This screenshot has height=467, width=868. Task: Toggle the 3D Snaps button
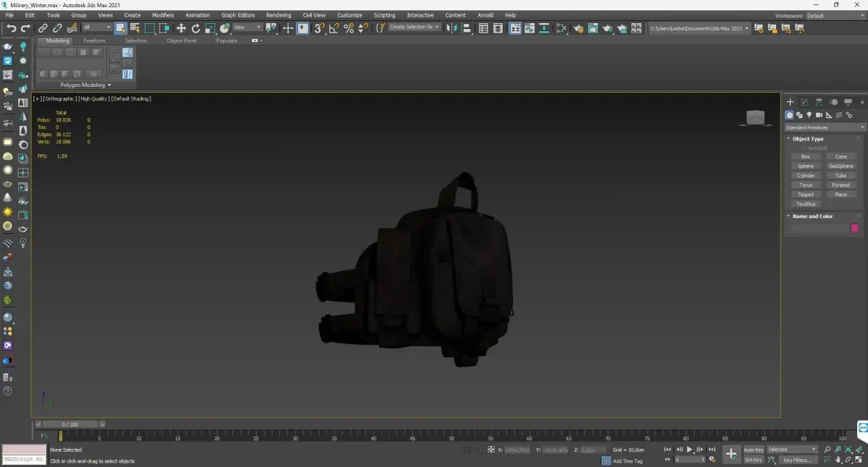(319, 28)
